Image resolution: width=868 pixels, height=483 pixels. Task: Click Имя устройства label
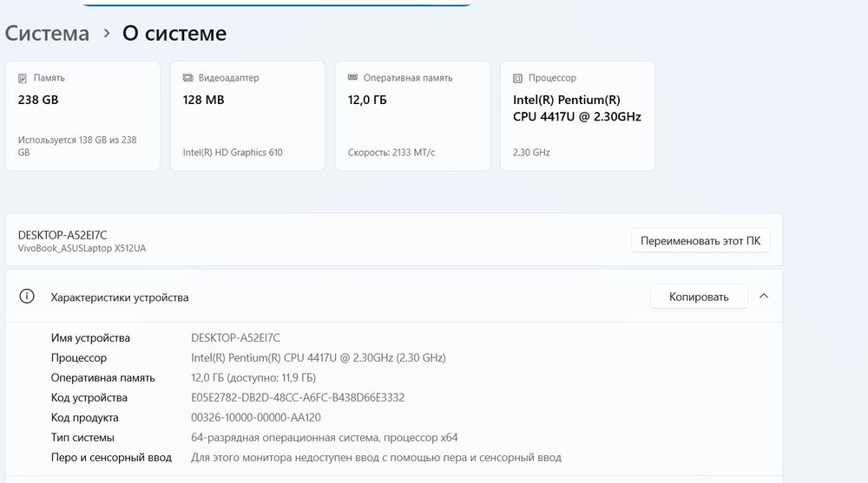(90, 337)
